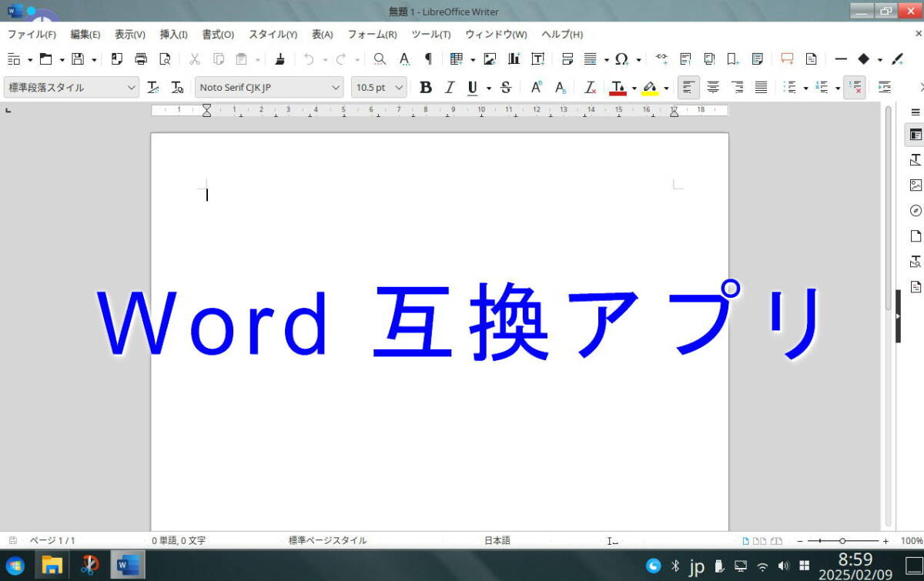
Task: Click the Open file folder icon
Action: tap(45, 58)
